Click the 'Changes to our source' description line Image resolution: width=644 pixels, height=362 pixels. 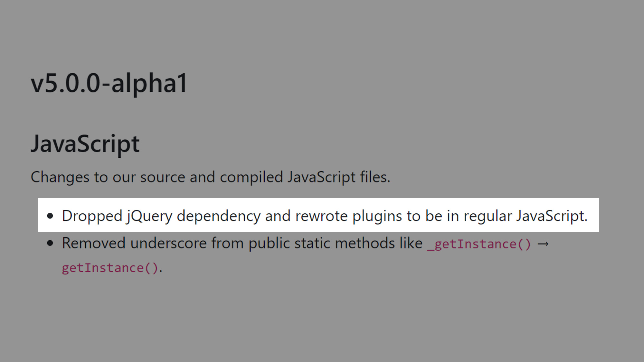[x=210, y=177]
